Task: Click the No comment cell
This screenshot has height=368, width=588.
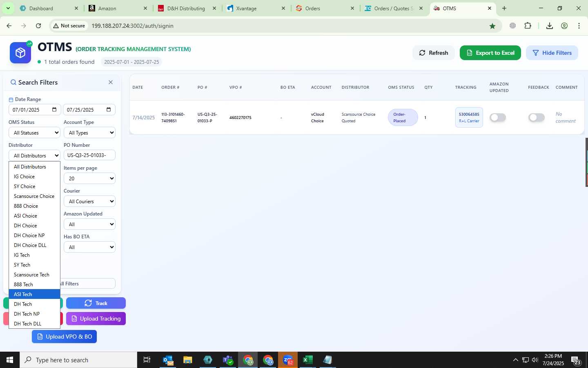Action: click(x=565, y=117)
